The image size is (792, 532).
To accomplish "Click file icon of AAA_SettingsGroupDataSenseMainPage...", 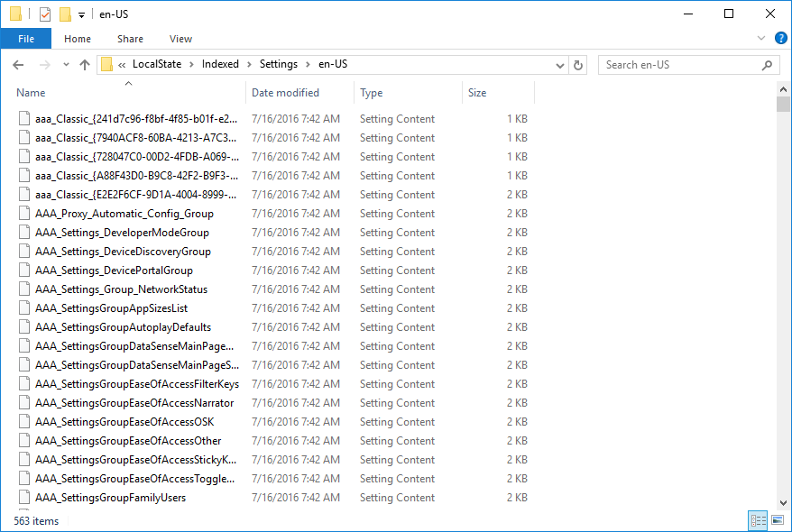I will [x=24, y=345].
